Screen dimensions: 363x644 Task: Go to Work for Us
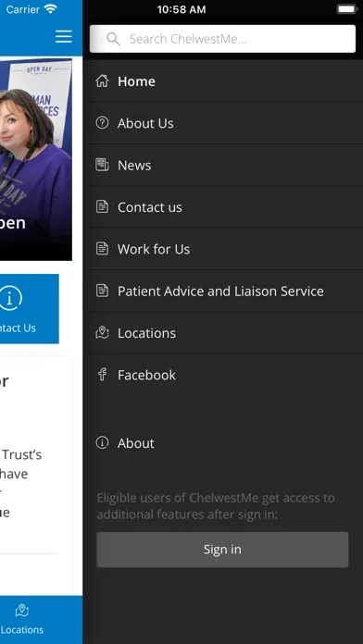[x=223, y=249]
